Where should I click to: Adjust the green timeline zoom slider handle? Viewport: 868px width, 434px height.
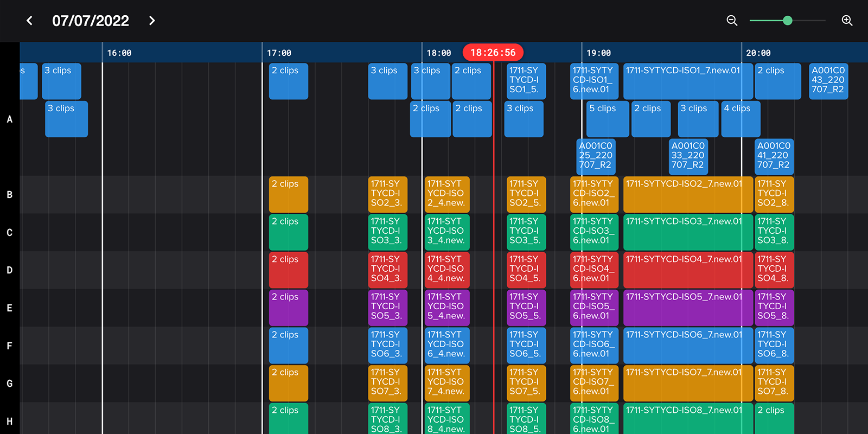(x=788, y=21)
